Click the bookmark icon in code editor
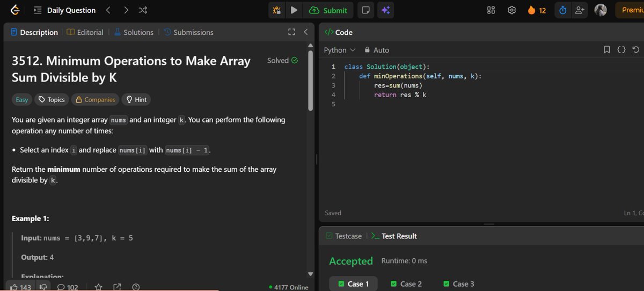Viewport: 644px width, 291px height. [607, 50]
